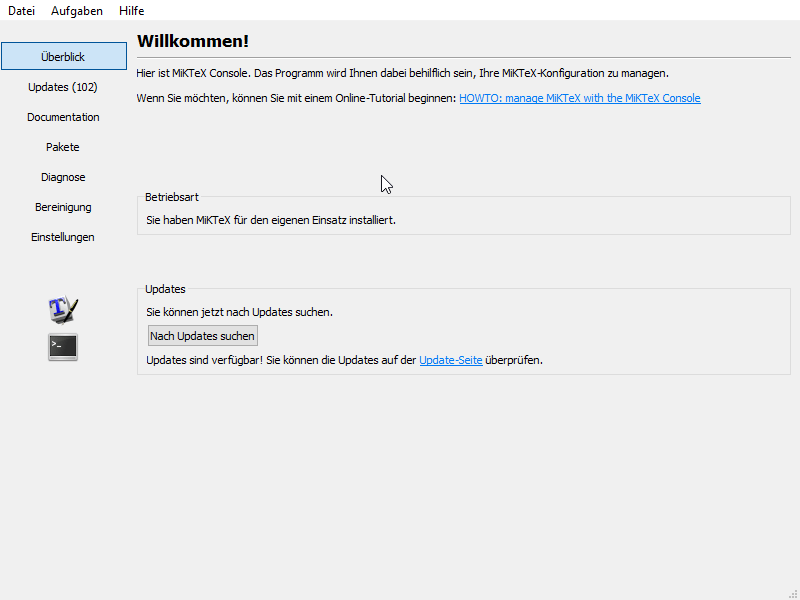Image resolution: width=800 pixels, height=600 pixels.
Task: Click the Willkommen! heading
Action: [192, 41]
